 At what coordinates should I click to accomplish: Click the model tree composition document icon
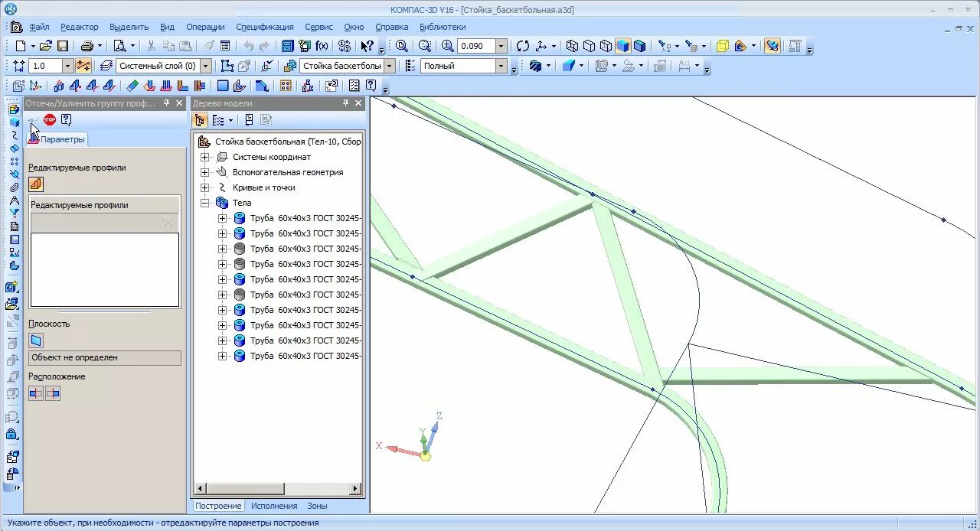click(249, 120)
